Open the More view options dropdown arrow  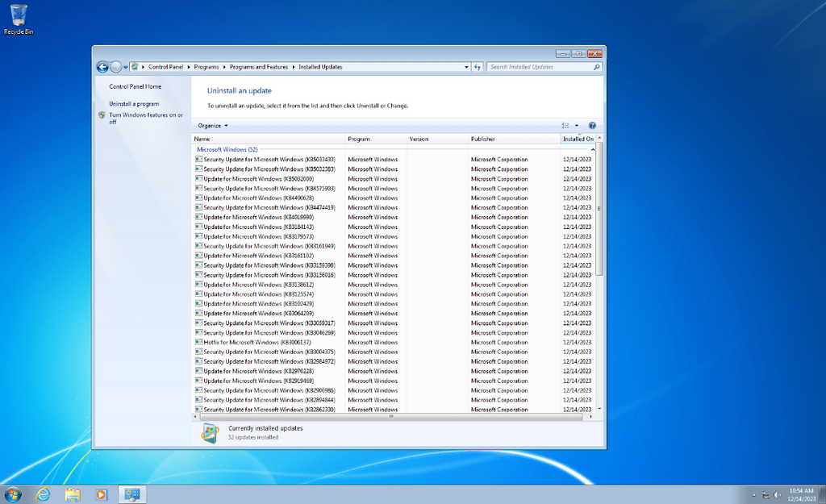pos(576,125)
